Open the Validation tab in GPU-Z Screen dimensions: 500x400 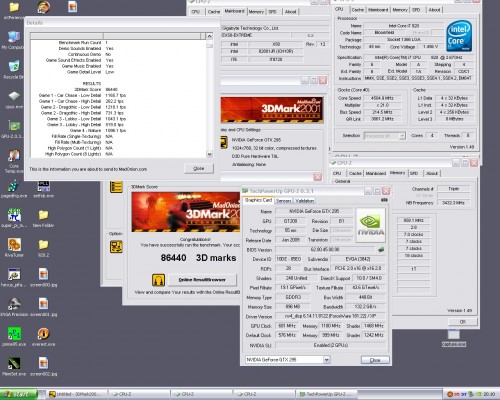(305, 201)
